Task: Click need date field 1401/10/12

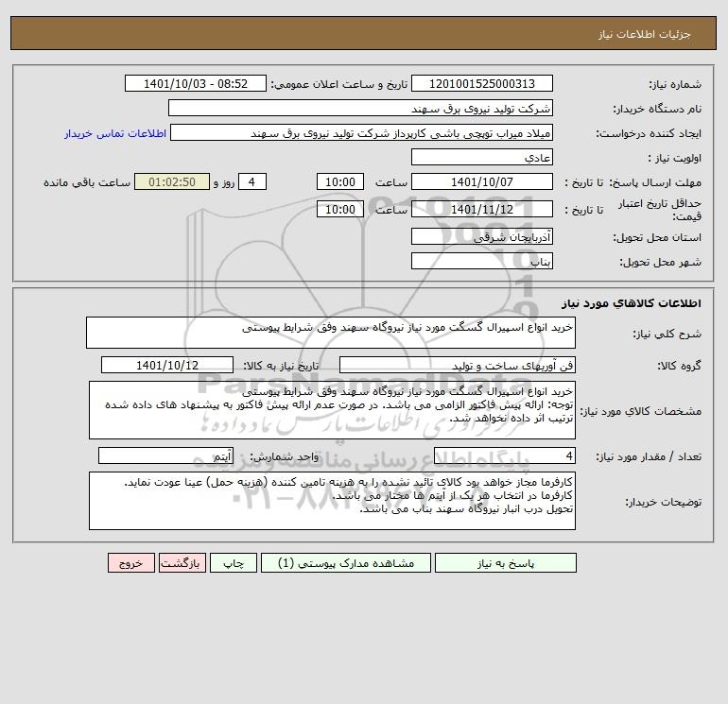Action: [167, 365]
